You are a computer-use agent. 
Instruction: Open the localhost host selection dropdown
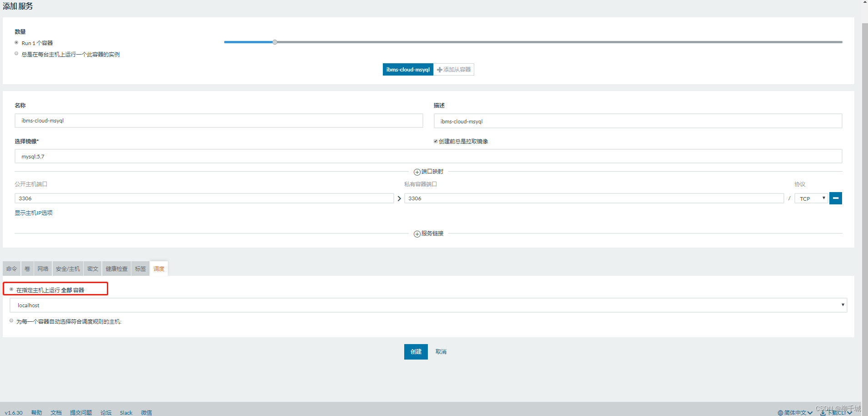pos(428,305)
